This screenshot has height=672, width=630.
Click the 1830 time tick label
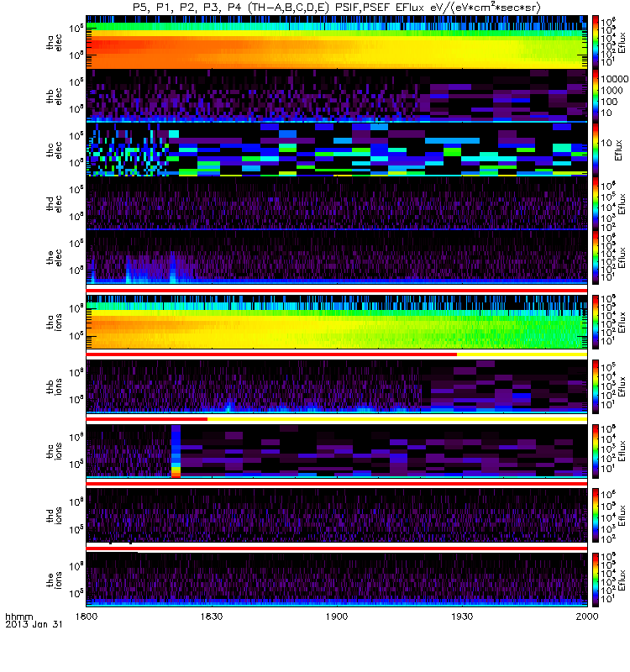coord(212,617)
